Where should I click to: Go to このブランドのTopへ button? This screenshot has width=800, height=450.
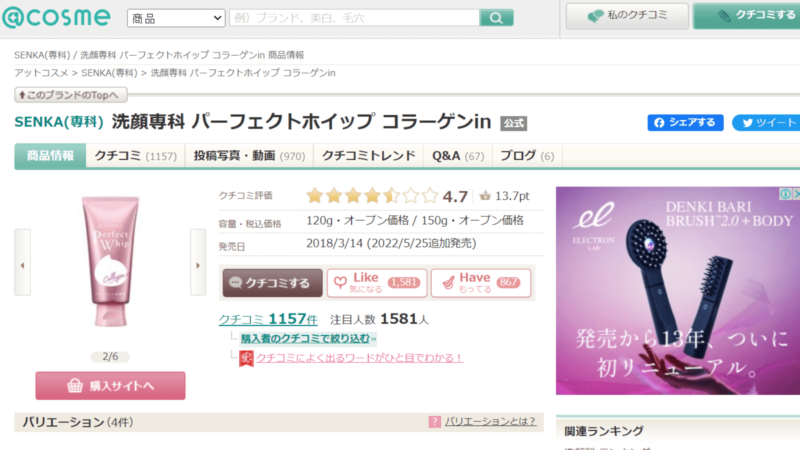[70, 95]
